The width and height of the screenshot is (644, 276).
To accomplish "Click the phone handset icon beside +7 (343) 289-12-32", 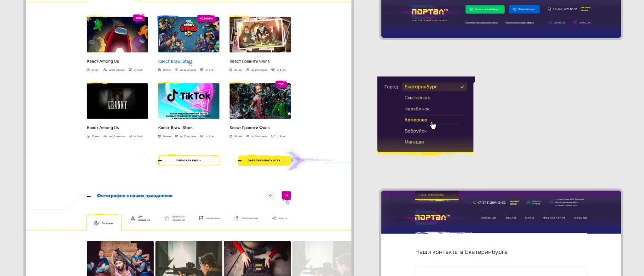I will (x=550, y=9).
